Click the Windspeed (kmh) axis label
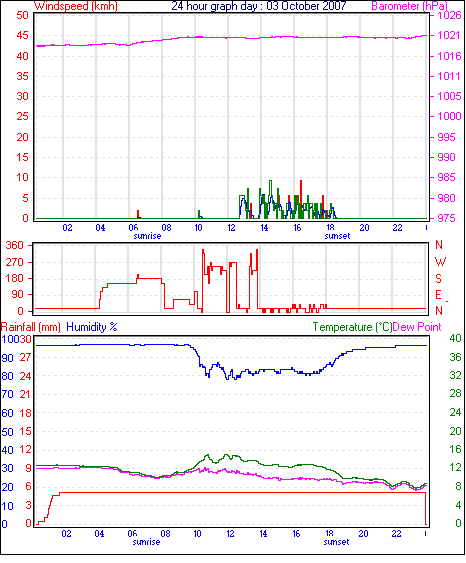This screenshot has width=466, height=563. coord(76,6)
